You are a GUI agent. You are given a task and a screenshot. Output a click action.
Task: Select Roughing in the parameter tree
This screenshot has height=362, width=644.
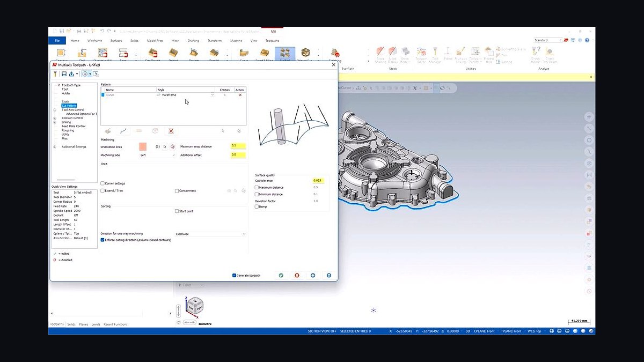click(x=68, y=130)
